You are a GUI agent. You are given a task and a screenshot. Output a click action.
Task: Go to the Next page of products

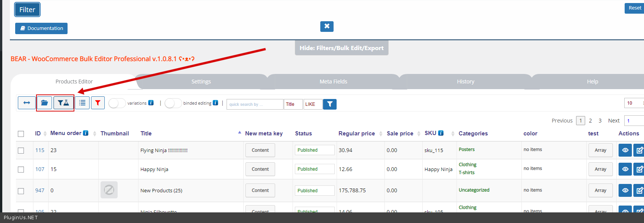coord(614,121)
